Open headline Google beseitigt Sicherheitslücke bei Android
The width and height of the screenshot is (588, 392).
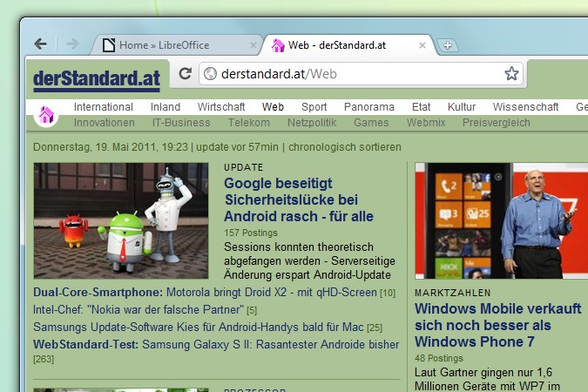point(299,200)
